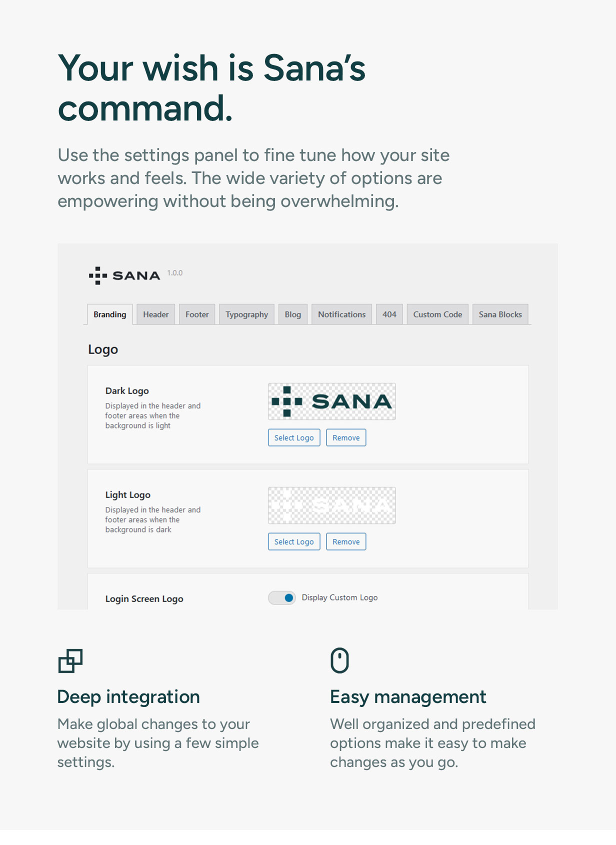Click the 1.0.0 version label
Viewport: 616px width, 845px height.
(x=175, y=273)
